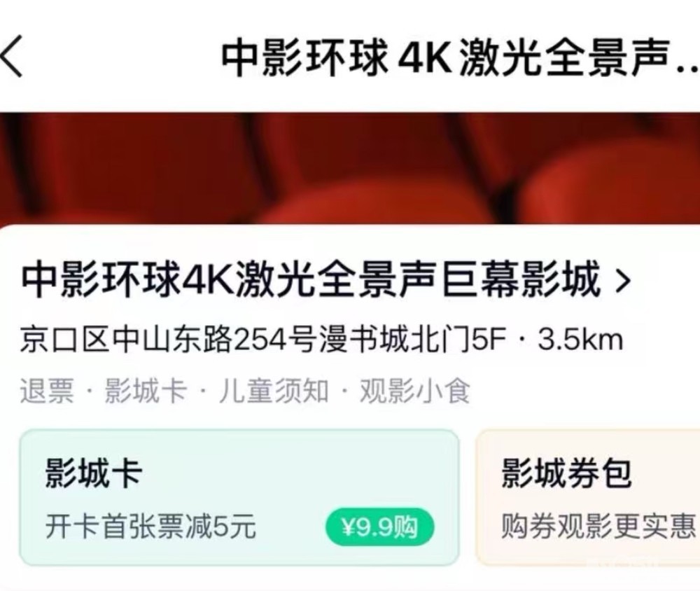Open the green 影城卡 promotion card

tap(239, 497)
